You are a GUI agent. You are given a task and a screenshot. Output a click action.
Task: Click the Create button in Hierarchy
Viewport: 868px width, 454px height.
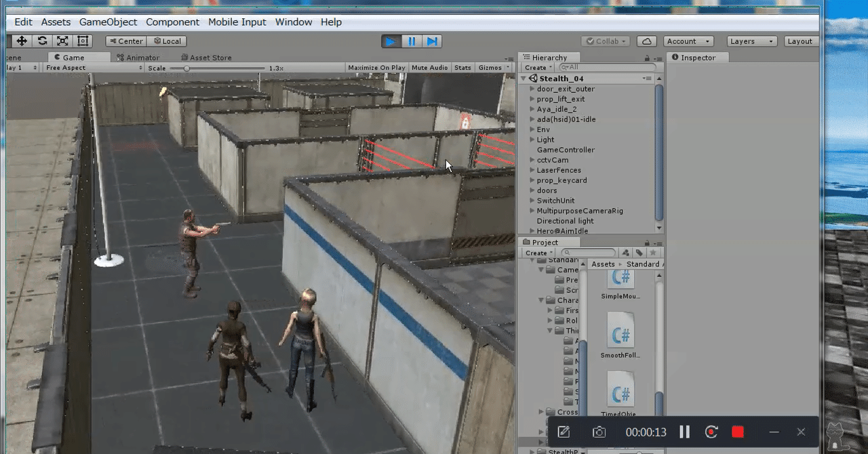click(x=536, y=67)
